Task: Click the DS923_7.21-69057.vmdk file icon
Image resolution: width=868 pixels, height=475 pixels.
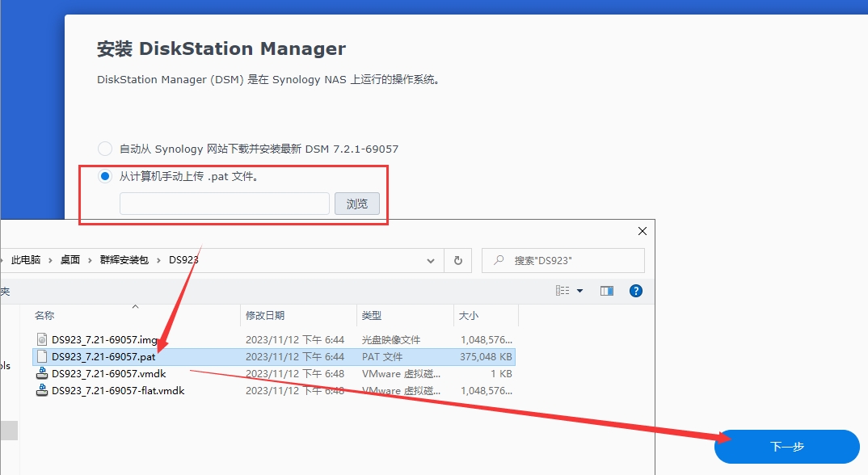Action: coord(43,374)
